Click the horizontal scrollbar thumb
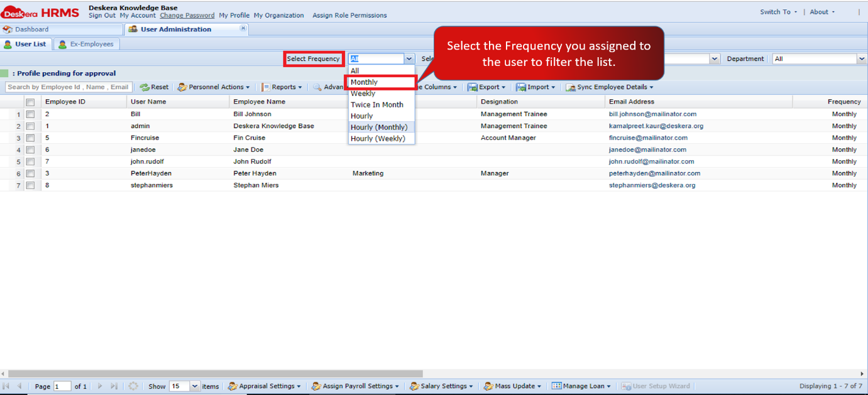This screenshot has height=395, width=868. click(x=215, y=374)
